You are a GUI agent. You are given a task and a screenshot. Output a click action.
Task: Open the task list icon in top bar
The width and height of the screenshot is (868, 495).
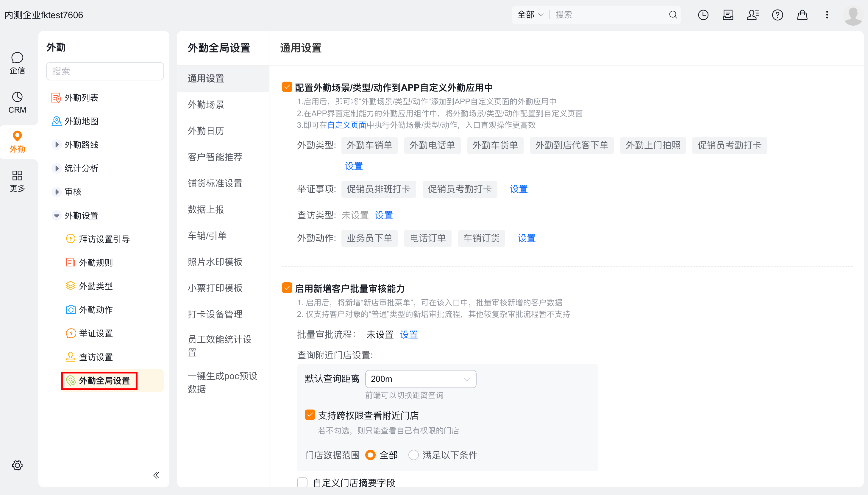click(x=728, y=15)
